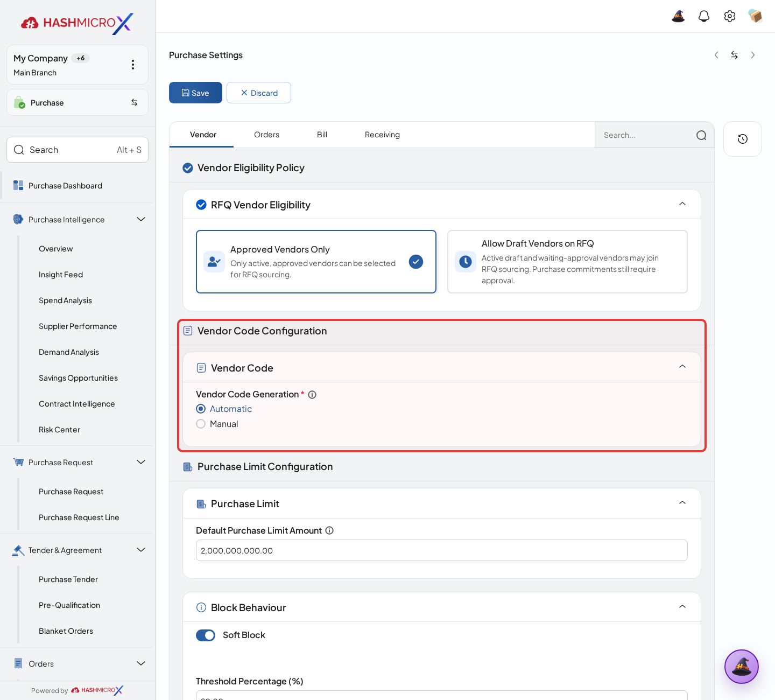Open the company options three-dot menu
The image size is (775, 700).
coord(133,65)
